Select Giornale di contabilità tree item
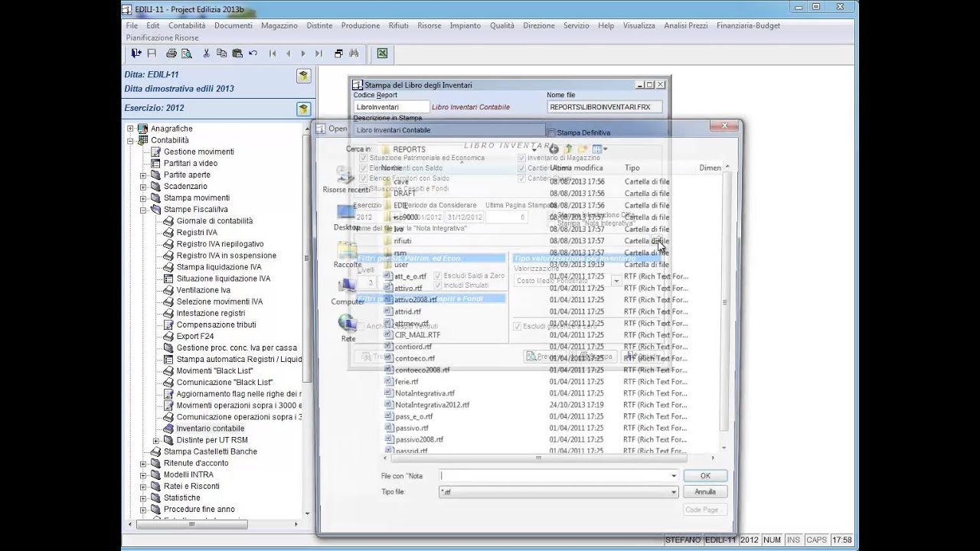This screenshot has width=980, height=551. 214,221
